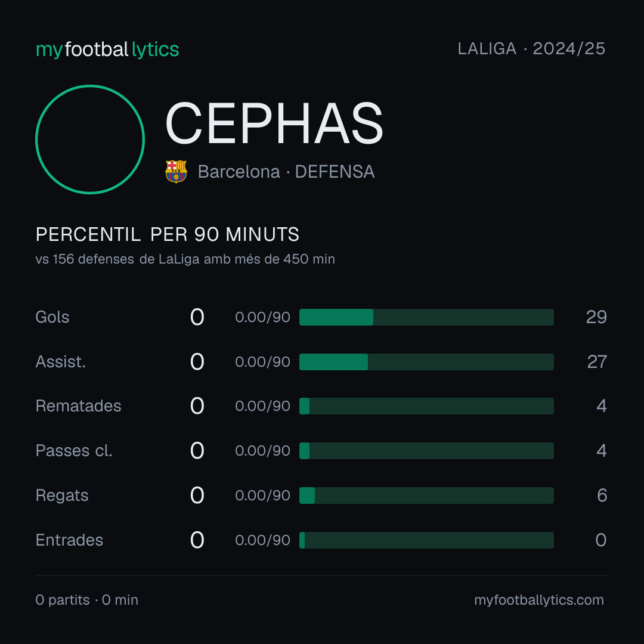
Task: Click the Entrades percentile bar
Action: point(426,540)
